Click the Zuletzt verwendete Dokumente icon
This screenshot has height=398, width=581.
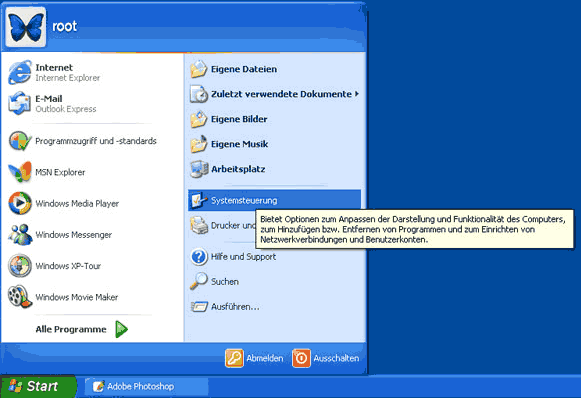[199, 94]
